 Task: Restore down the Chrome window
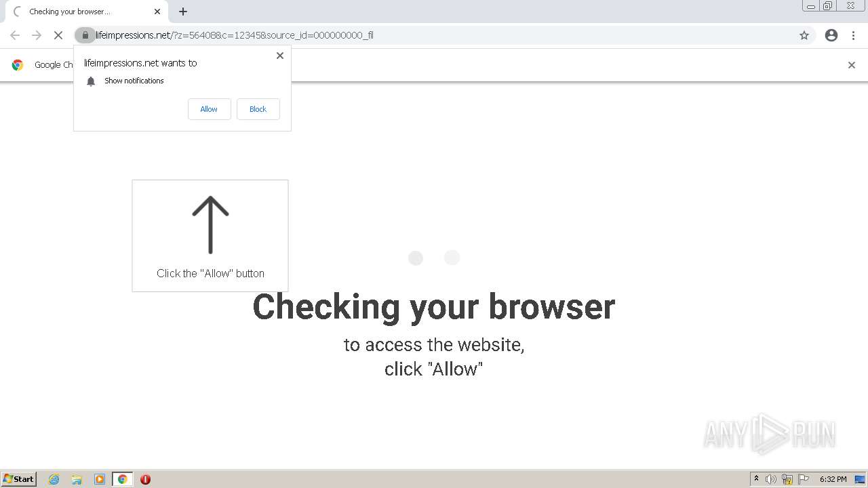[828, 6]
